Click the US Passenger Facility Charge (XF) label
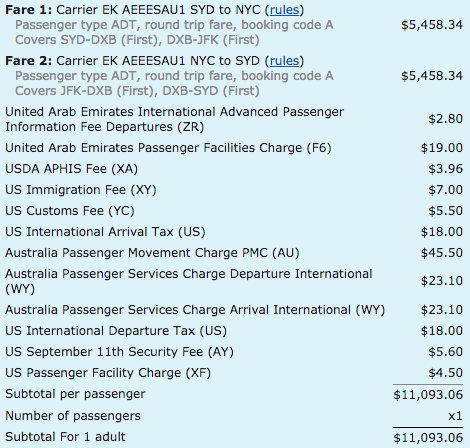The height and width of the screenshot is (448, 470). point(108,373)
